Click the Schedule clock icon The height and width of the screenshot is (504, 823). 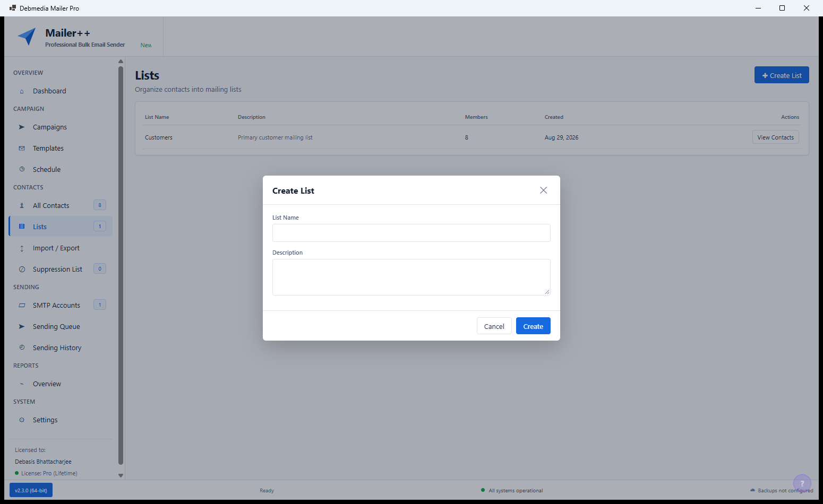22,170
